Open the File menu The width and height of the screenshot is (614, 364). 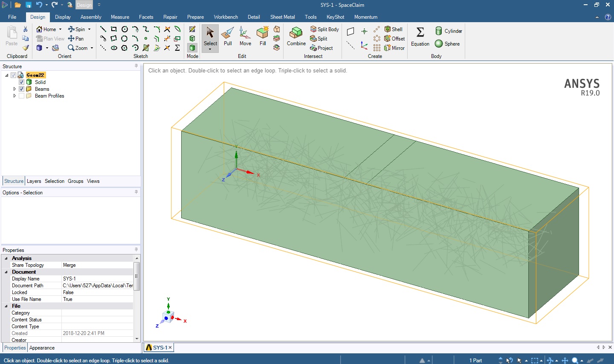click(12, 17)
